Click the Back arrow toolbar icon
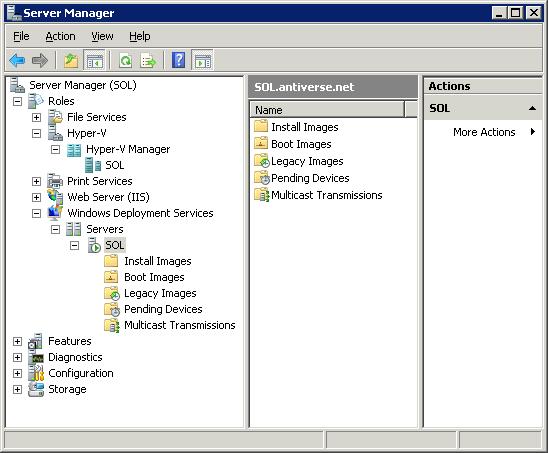 coord(17,60)
